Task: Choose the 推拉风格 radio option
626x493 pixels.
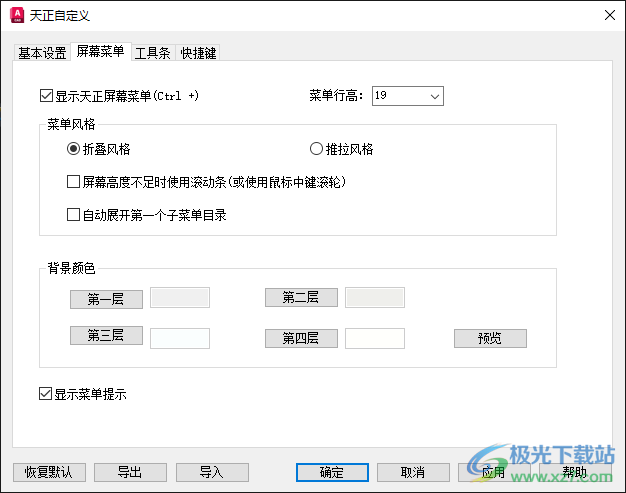Action: (x=316, y=149)
